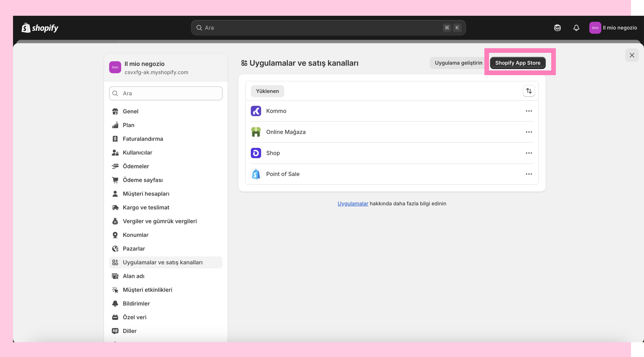The width and height of the screenshot is (644, 357).
Task: Click the Kommo app icon
Action: tap(256, 111)
